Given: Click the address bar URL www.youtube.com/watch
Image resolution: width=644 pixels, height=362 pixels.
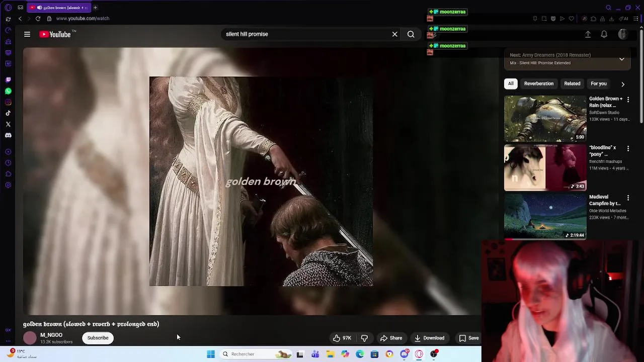Looking at the screenshot, I should coord(83,19).
